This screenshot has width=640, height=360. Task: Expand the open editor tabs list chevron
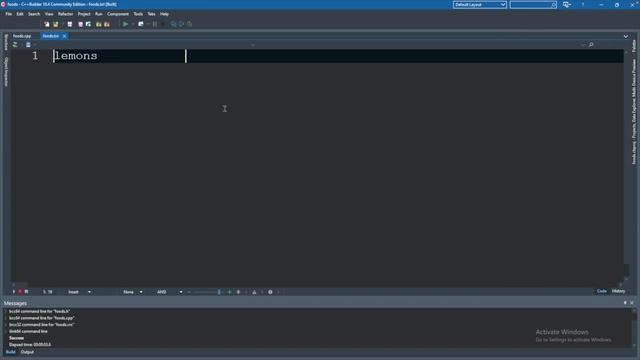coord(626,36)
